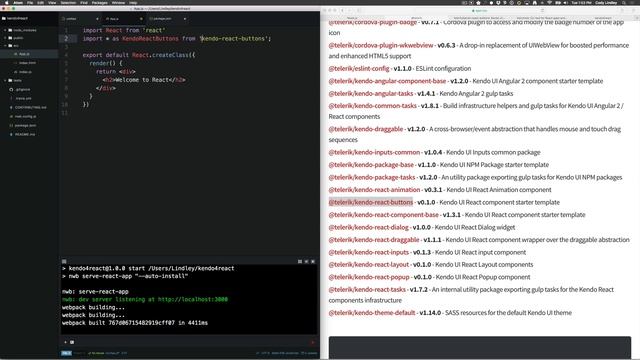The width and height of the screenshot is (640, 360).
Task: Open @telerik/kendo-common-tasks link
Action: 372,105
